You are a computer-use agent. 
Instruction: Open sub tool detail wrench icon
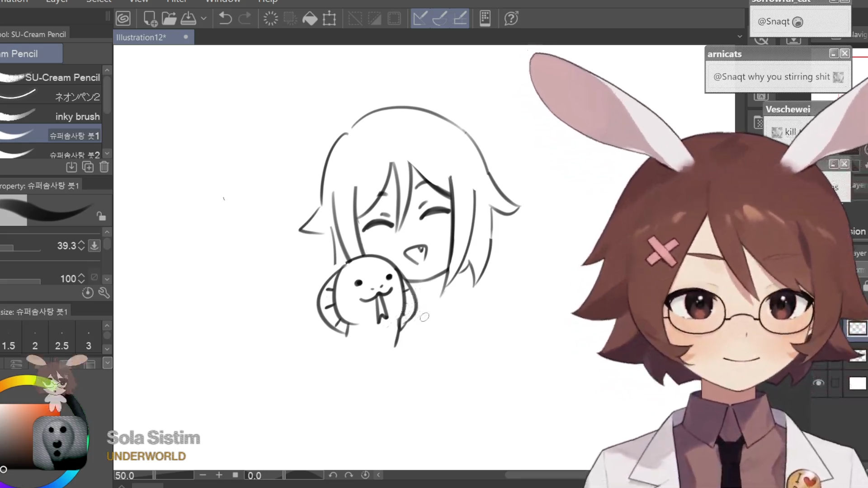click(x=104, y=293)
